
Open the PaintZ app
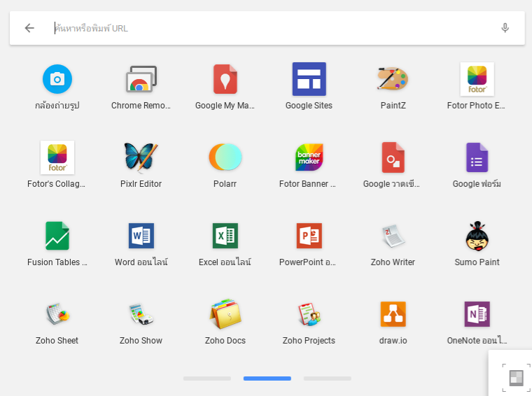(x=393, y=78)
